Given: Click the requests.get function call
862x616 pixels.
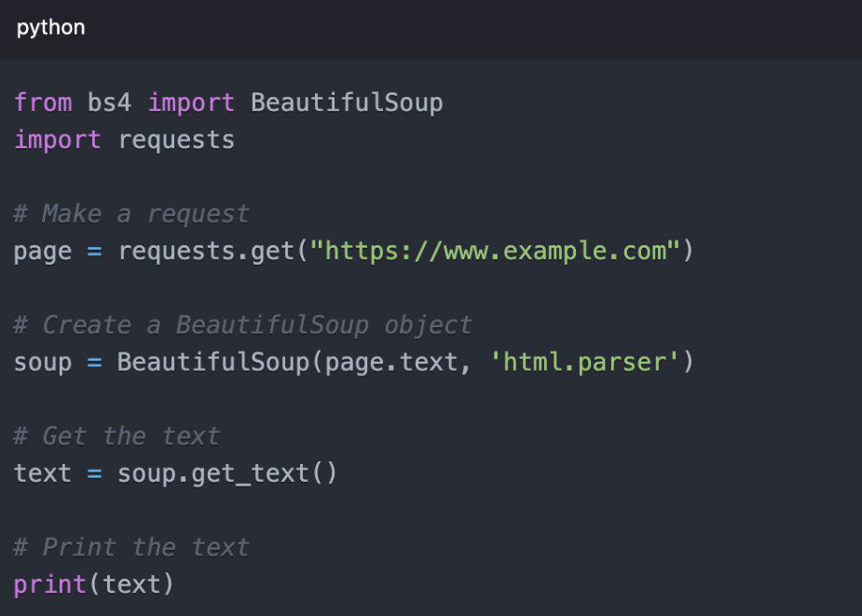Looking at the screenshot, I should coord(205,251).
